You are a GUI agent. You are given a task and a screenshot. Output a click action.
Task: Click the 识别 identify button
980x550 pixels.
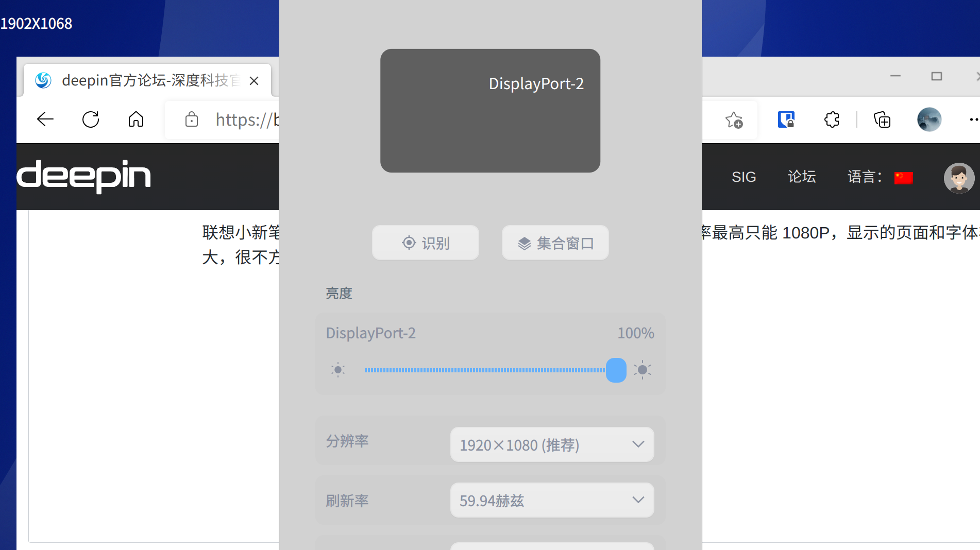tap(426, 243)
